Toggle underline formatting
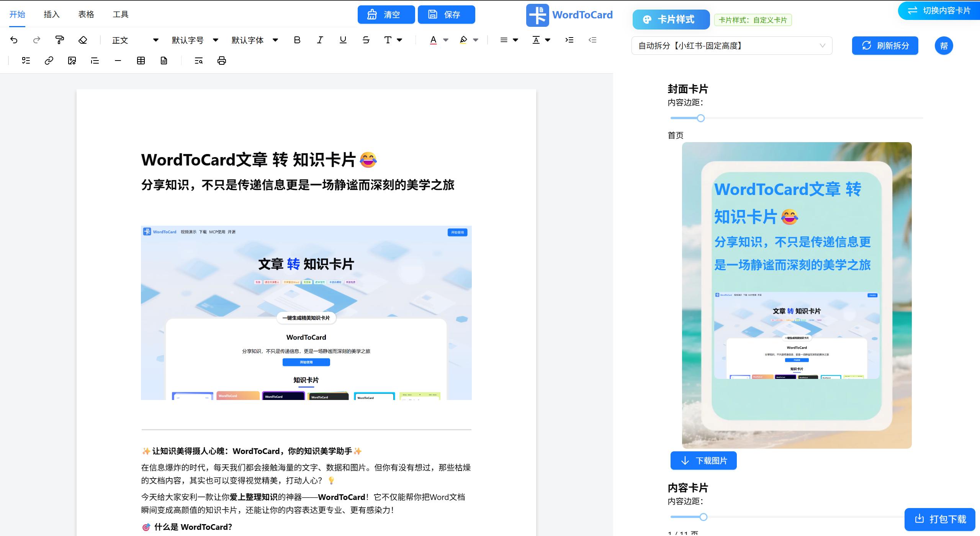 (343, 40)
